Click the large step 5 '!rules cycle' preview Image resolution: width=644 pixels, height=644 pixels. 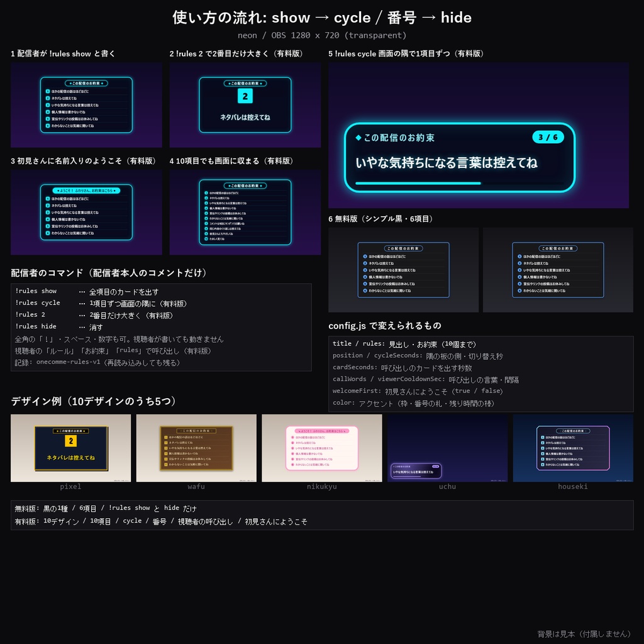pyautogui.click(x=479, y=136)
